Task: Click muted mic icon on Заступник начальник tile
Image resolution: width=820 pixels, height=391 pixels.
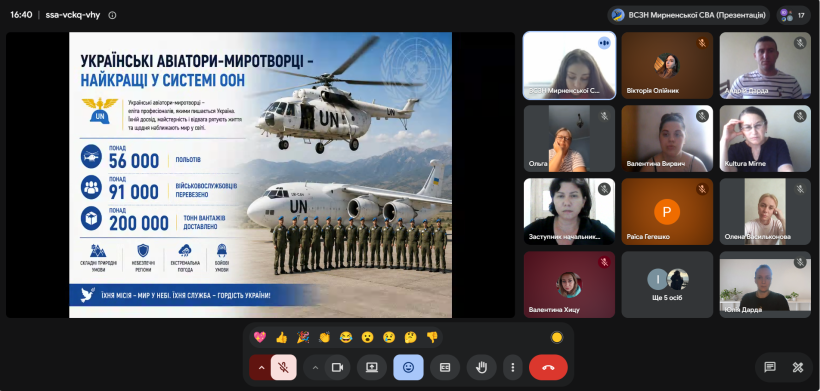Action: pos(604,189)
